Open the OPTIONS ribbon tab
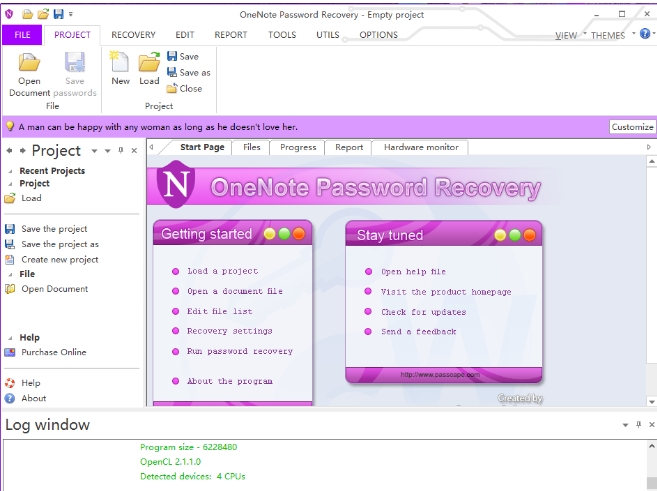Screen dimensions: 657x491 coord(378,35)
